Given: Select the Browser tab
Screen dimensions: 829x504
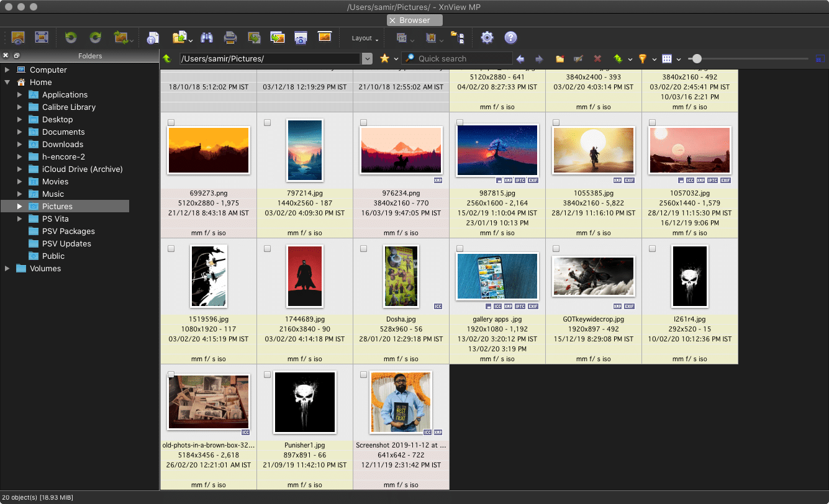Looking at the screenshot, I should coord(414,20).
